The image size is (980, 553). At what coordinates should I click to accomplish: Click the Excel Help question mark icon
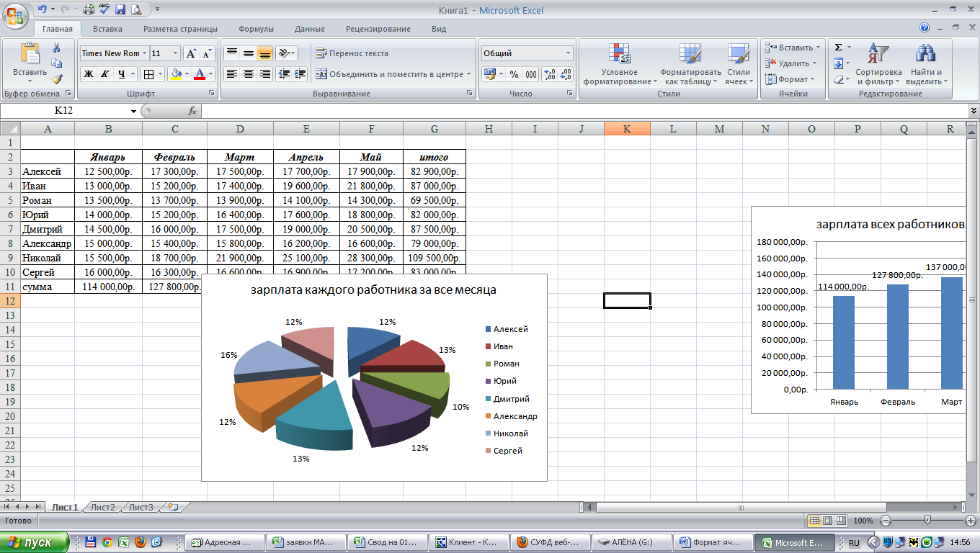(x=925, y=28)
